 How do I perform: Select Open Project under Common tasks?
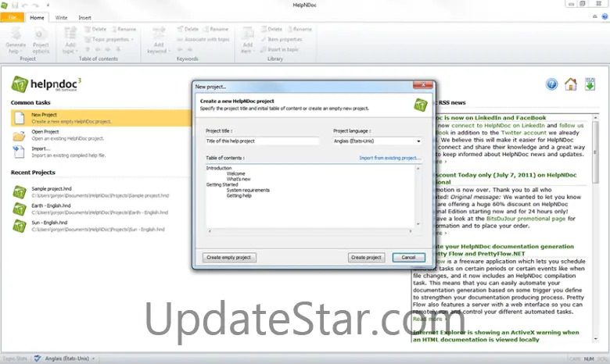101,135
